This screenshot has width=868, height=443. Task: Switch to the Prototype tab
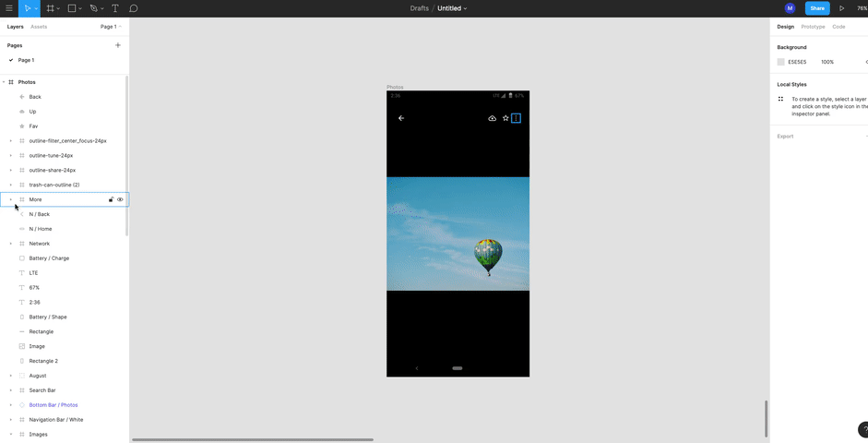813,27
